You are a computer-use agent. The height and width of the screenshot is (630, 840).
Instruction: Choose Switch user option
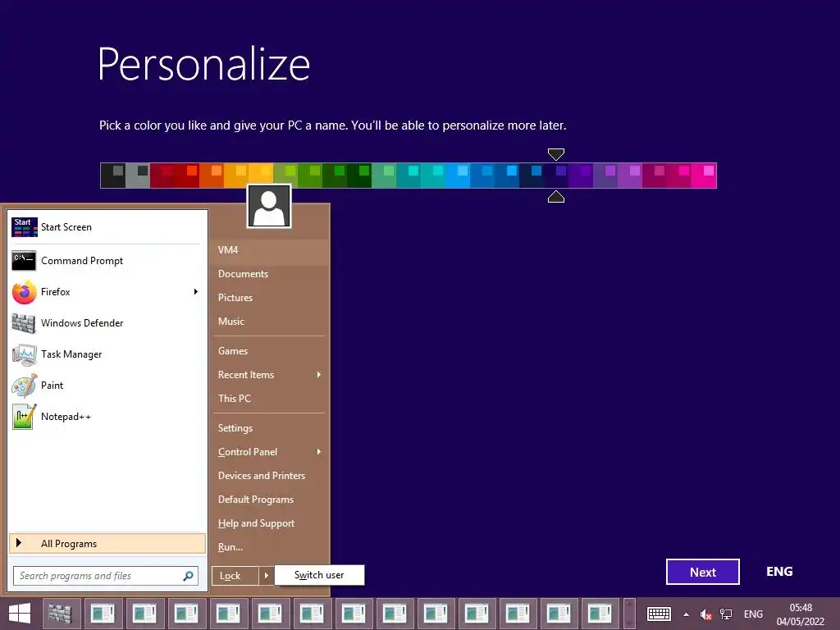319,575
